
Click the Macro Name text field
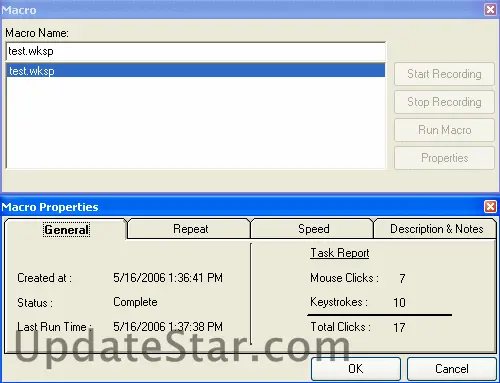[x=196, y=51]
